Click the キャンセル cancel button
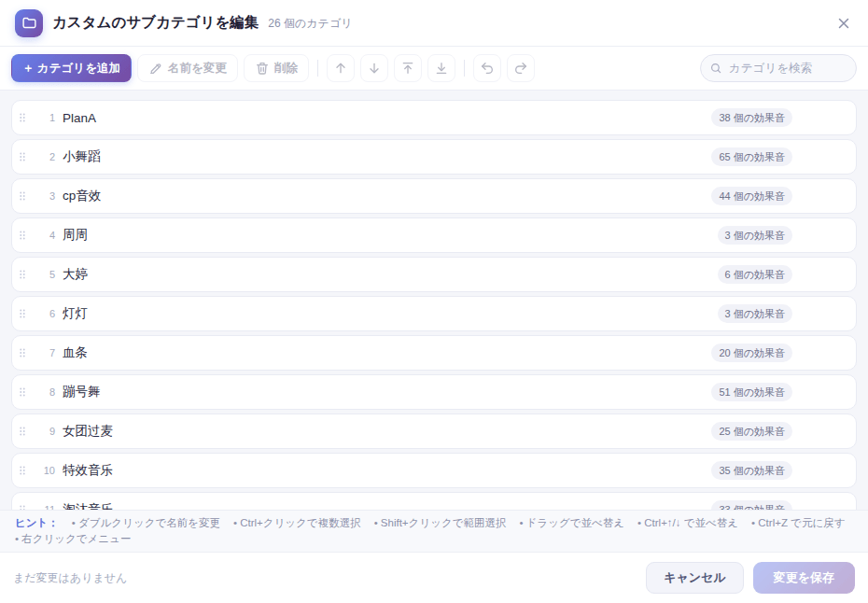 [694, 578]
